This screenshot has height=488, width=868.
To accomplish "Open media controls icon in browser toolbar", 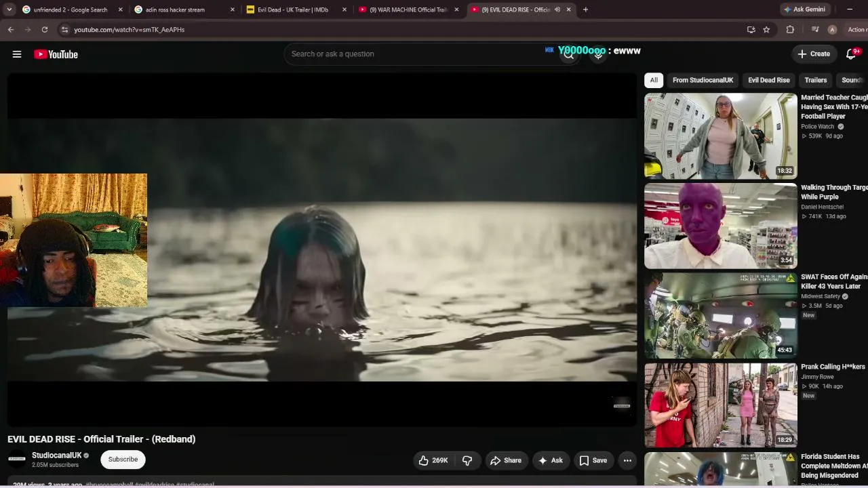I will click(x=815, y=30).
